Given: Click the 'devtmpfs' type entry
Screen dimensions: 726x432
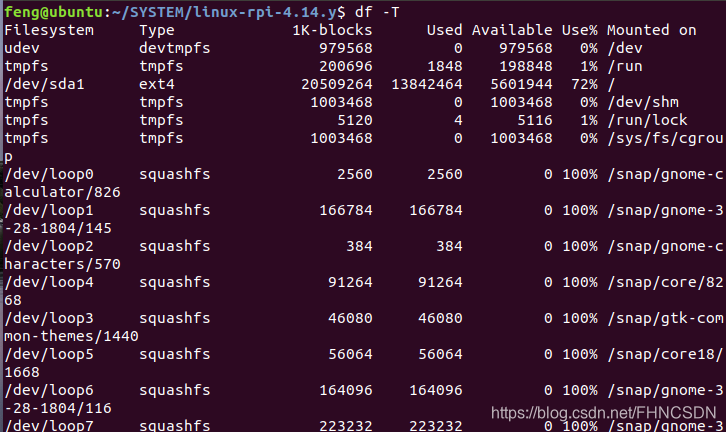Looking at the screenshot, I should pos(175,49).
